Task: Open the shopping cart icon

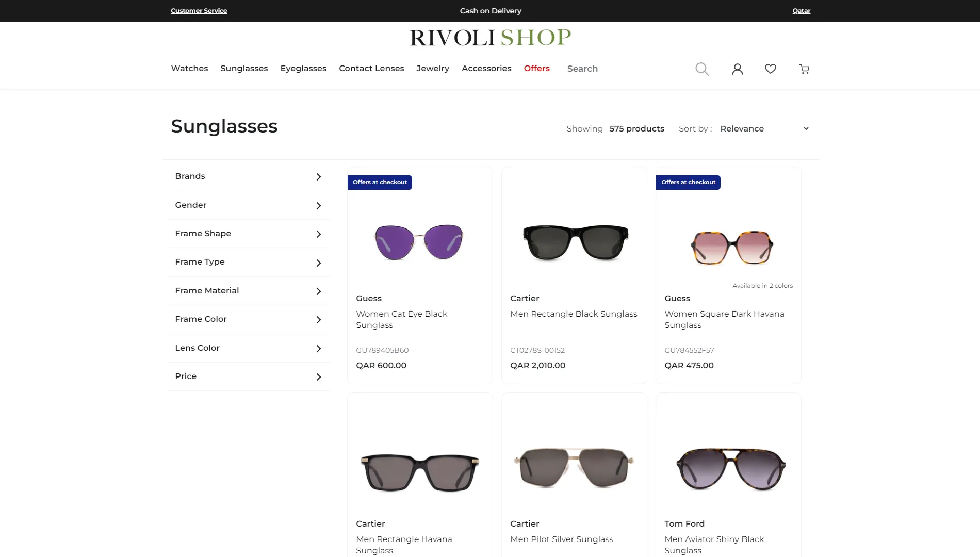Action: click(804, 69)
